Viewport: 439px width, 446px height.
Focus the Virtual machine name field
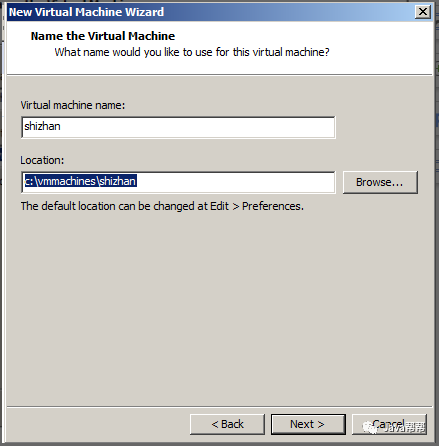pos(178,127)
